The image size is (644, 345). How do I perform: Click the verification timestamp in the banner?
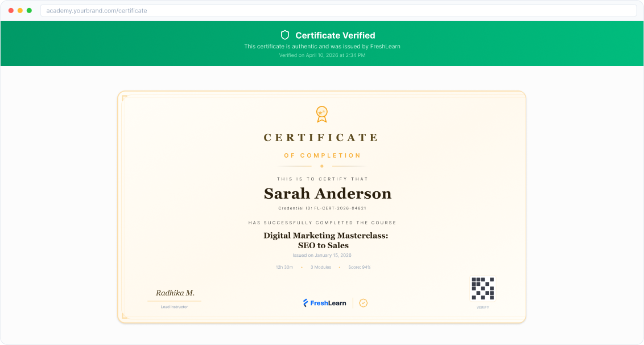(x=322, y=55)
